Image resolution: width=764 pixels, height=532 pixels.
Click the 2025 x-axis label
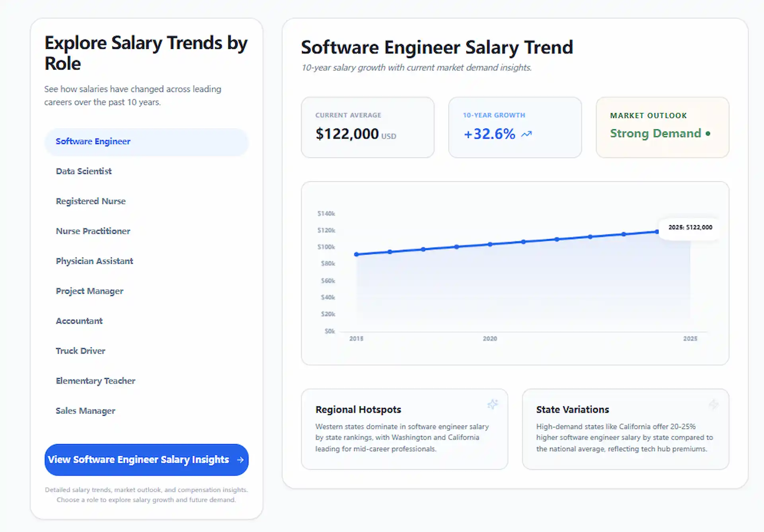tap(690, 339)
